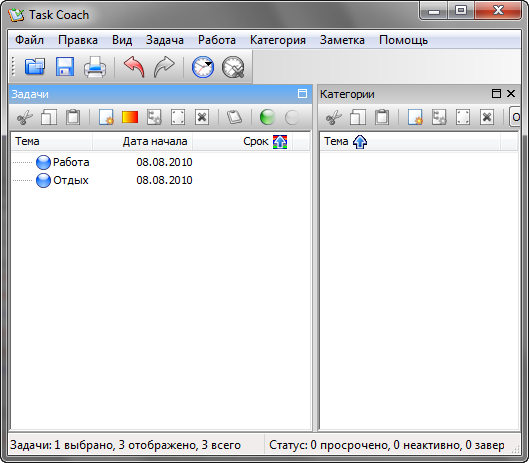529x463 pixels.
Task: Close the Категории panel
Action: point(511,93)
